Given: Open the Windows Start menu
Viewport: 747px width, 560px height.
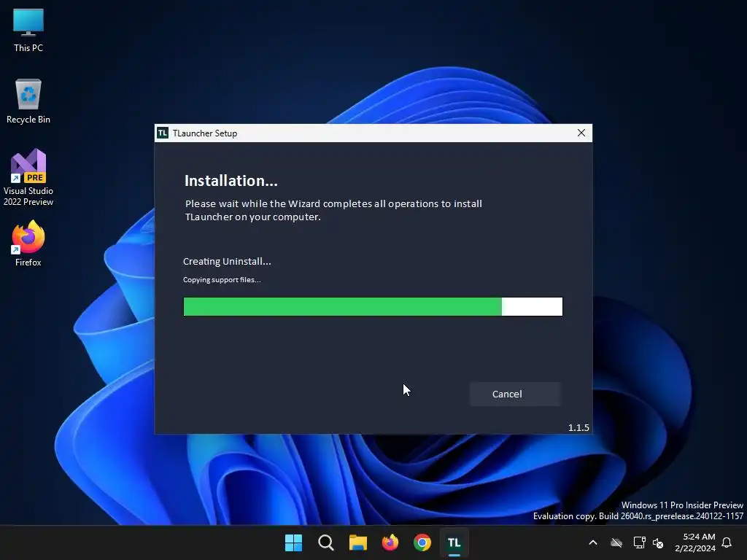Looking at the screenshot, I should click(x=293, y=542).
